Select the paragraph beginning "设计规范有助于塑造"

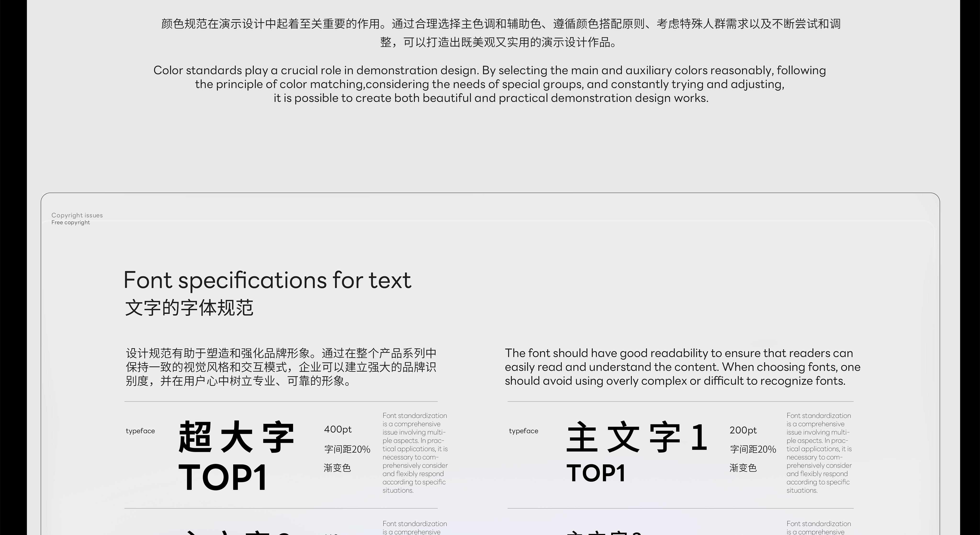281,367
